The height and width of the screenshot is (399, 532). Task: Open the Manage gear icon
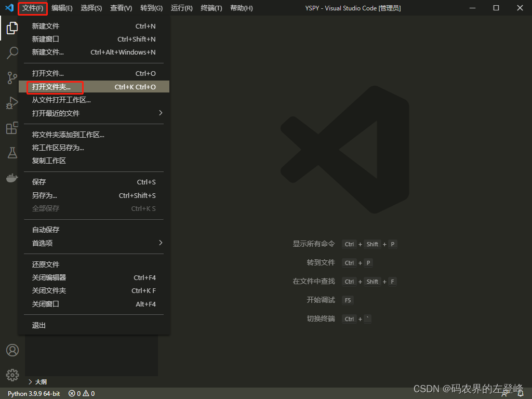pos(12,375)
